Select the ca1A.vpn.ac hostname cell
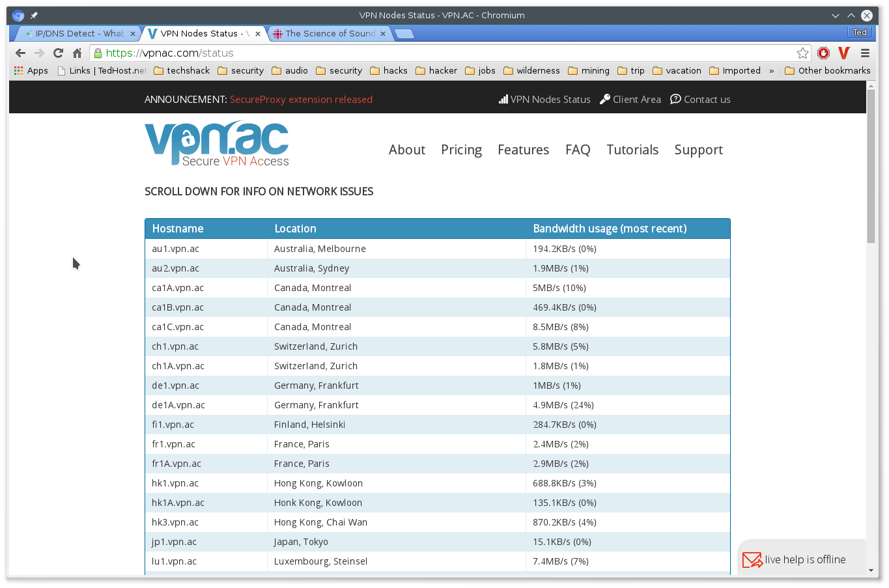The height and width of the screenshot is (588, 889). [x=206, y=288]
